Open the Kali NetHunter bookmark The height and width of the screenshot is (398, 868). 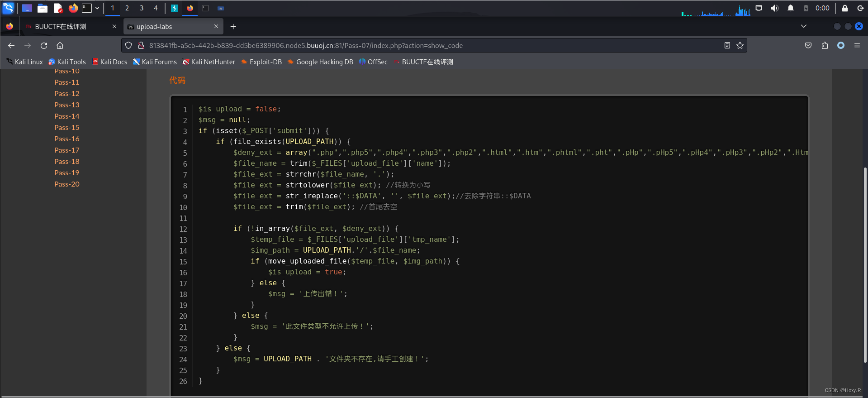209,62
